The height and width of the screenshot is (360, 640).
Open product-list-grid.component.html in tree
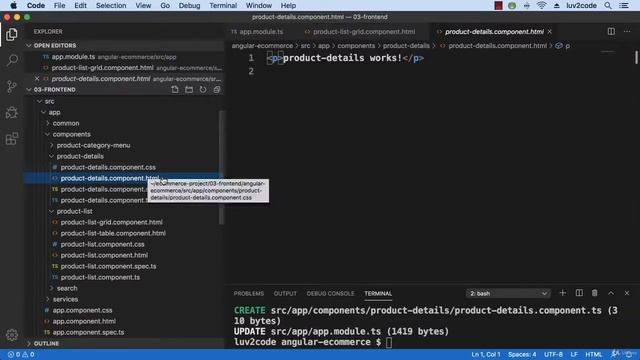click(111, 222)
